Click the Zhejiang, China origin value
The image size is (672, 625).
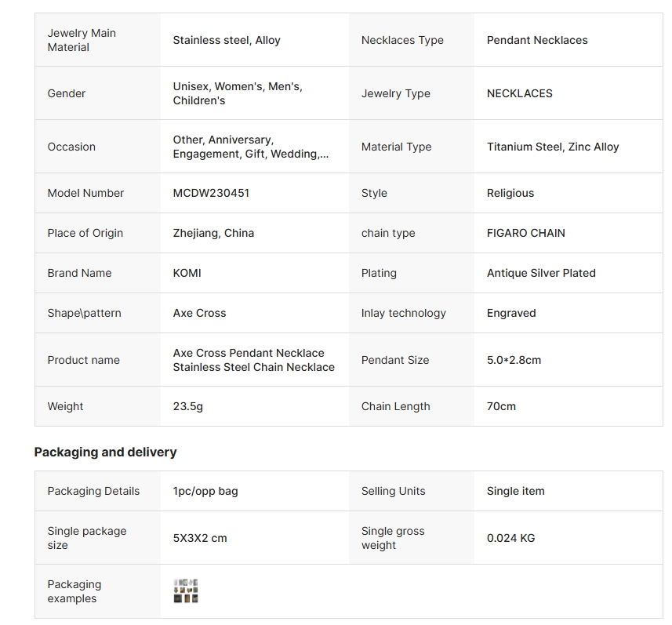tap(213, 233)
